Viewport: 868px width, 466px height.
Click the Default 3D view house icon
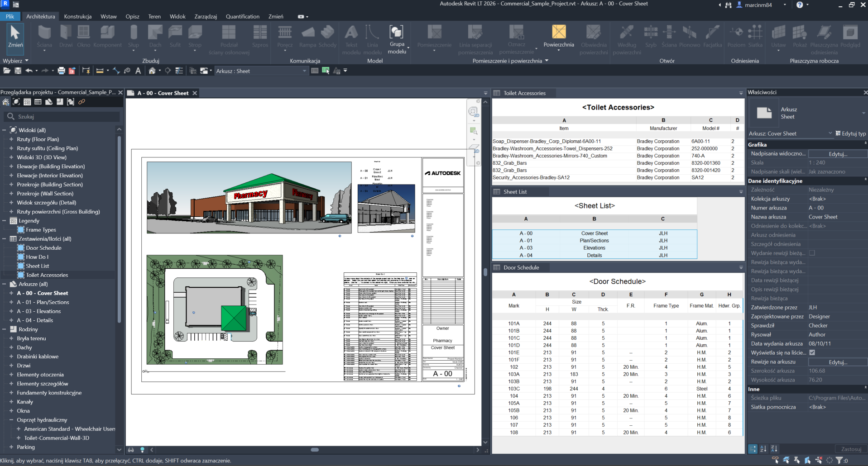coord(152,71)
